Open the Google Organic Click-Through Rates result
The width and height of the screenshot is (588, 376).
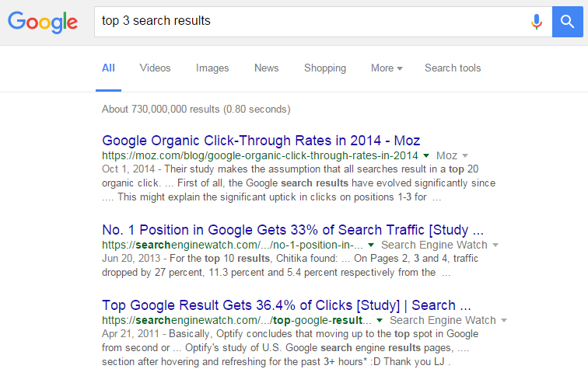pos(261,141)
